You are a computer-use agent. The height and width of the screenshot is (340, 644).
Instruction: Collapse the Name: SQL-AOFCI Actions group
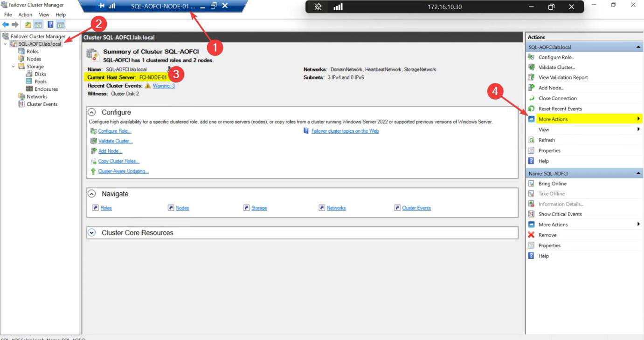(638, 173)
